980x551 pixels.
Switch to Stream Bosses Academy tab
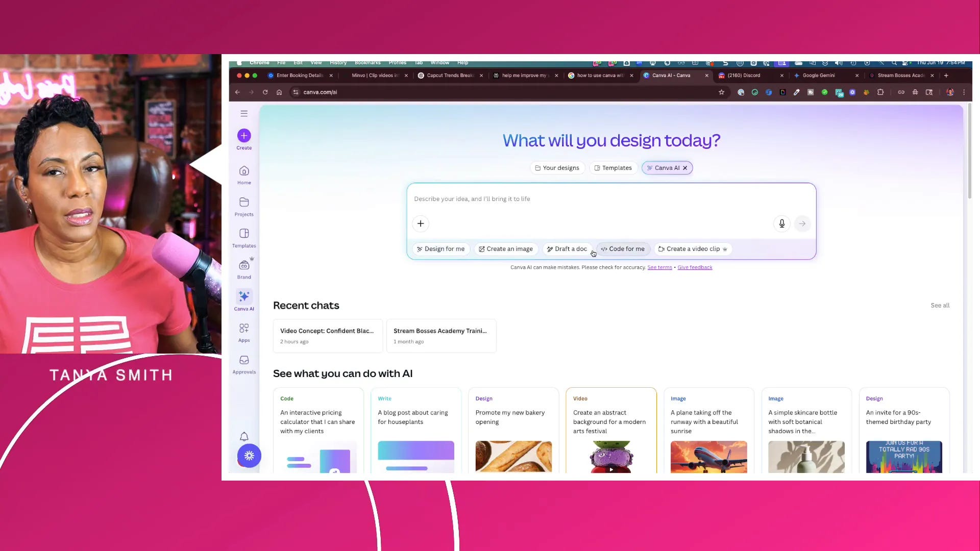pyautogui.click(x=900, y=76)
